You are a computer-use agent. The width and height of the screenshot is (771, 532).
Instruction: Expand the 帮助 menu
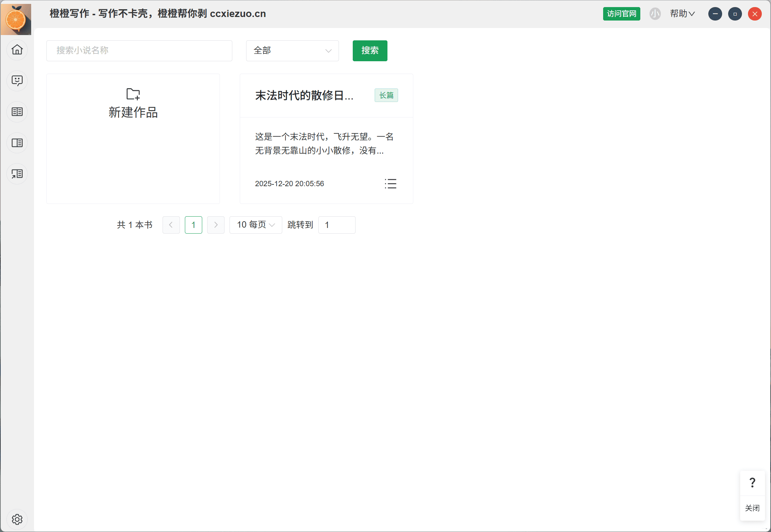click(682, 14)
